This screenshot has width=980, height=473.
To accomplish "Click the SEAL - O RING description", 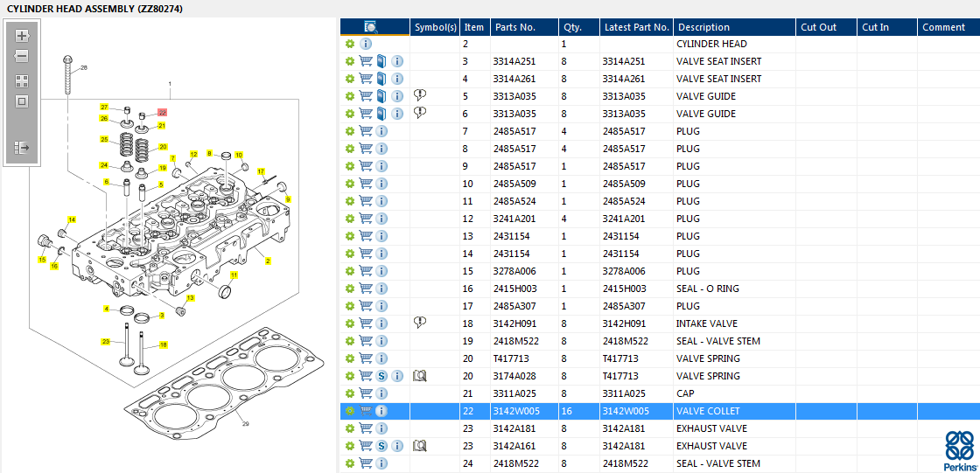I will point(708,289).
